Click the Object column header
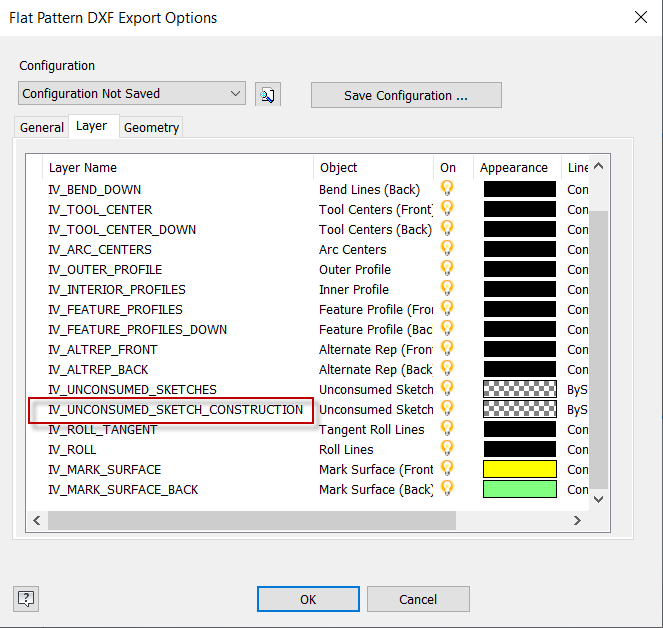This screenshot has height=628, width=663. click(x=373, y=167)
